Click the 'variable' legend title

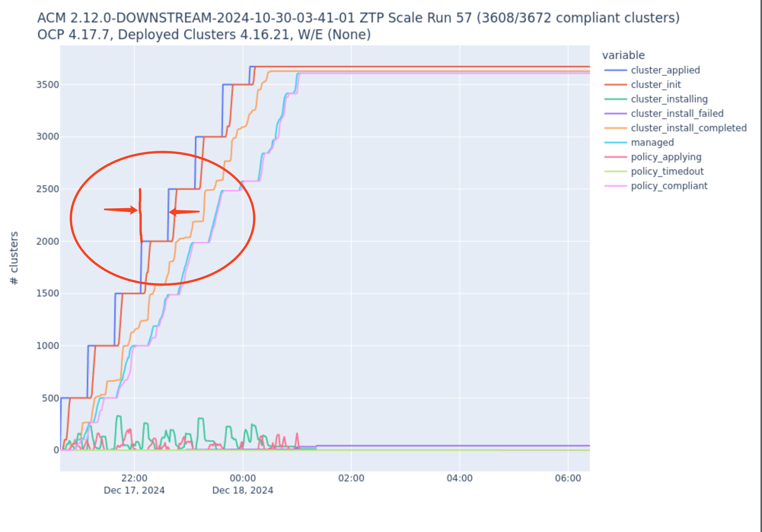coord(623,55)
